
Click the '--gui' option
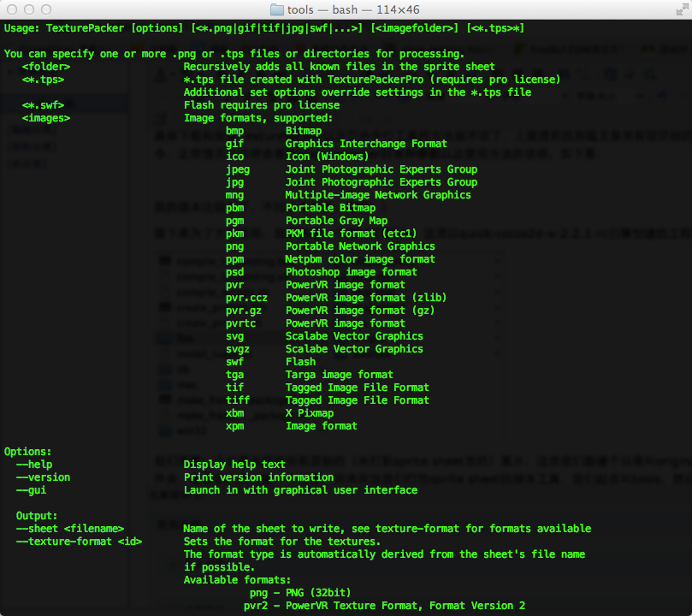tap(31, 490)
